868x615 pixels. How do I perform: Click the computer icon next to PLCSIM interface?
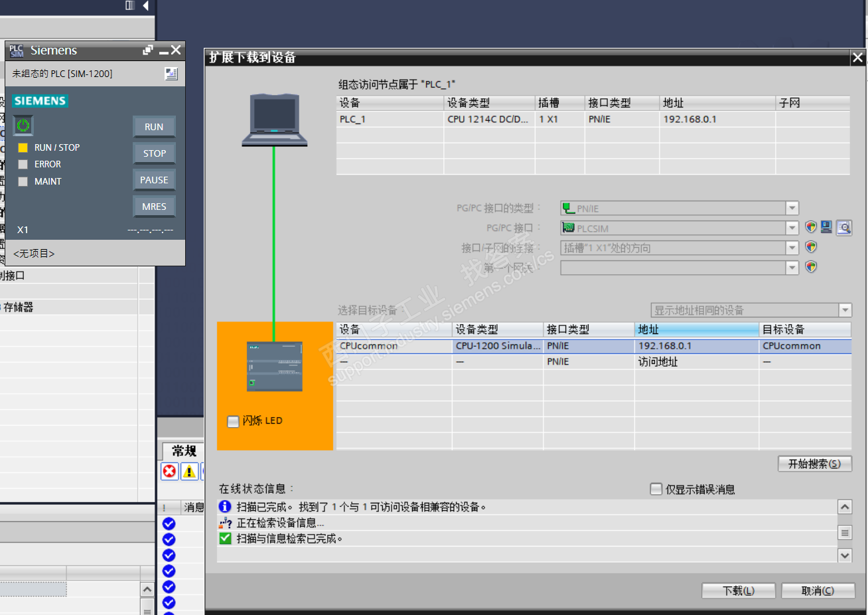point(826,227)
